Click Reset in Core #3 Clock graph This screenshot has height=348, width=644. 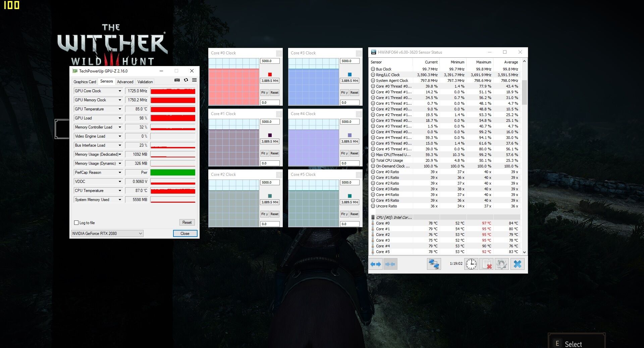(x=354, y=92)
